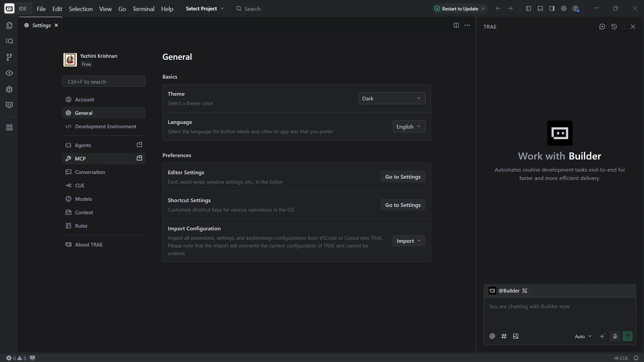The image size is (644, 362).
Task: Open the View menu
Action: click(x=105, y=9)
